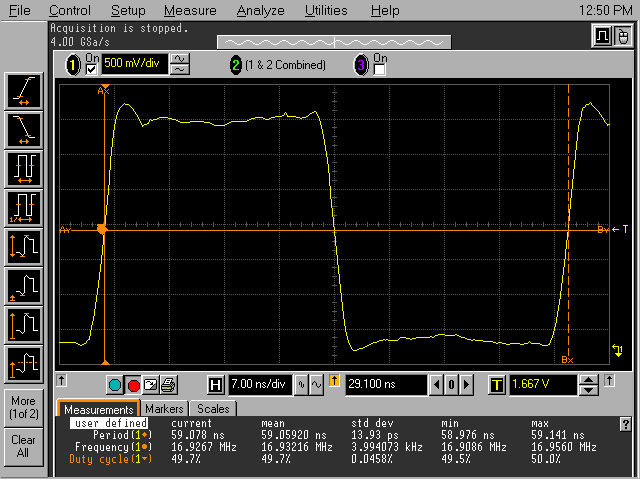Click the right arrow to move delay right
640x480 pixels.
click(x=466, y=385)
